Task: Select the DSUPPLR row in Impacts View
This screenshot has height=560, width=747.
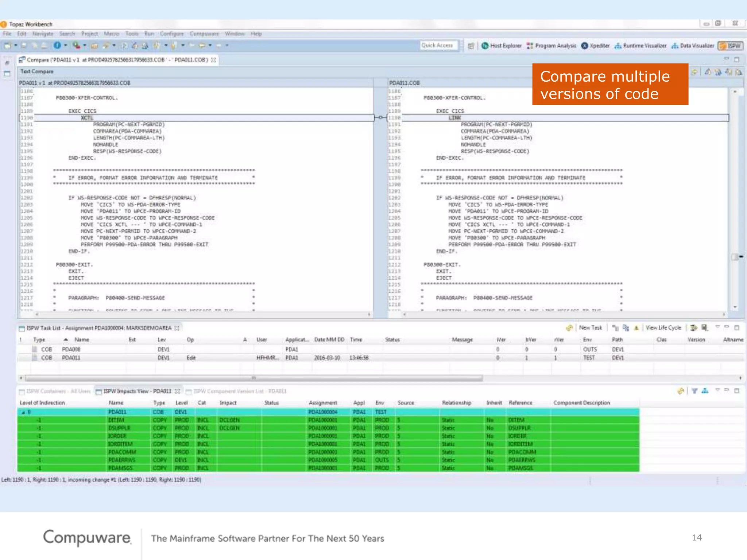Action: pos(328,428)
